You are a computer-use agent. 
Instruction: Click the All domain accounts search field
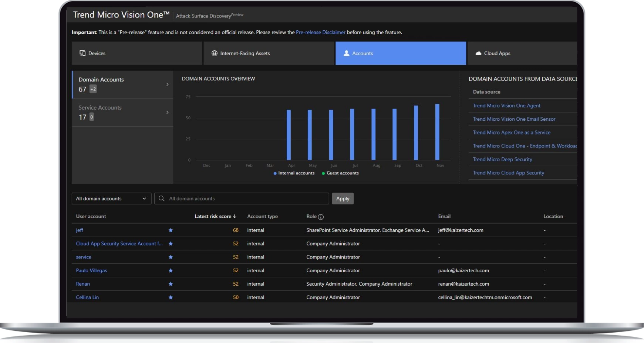tap(242, 199)
